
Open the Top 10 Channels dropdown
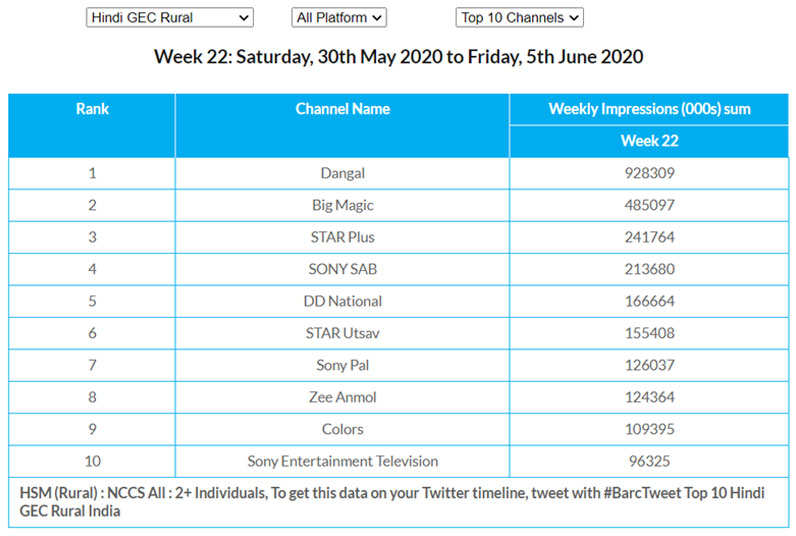[x=519, y=18]
